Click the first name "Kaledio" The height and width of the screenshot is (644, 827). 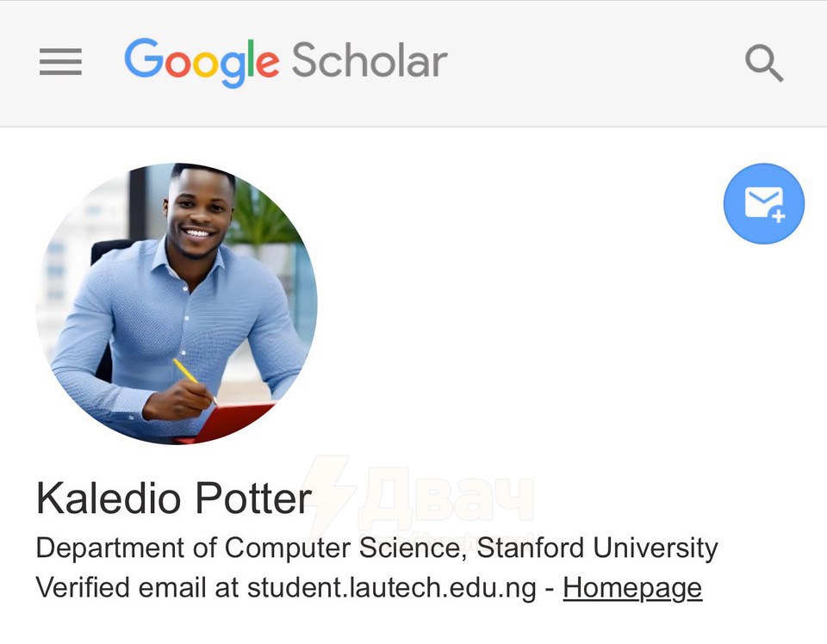click(109, 498)
